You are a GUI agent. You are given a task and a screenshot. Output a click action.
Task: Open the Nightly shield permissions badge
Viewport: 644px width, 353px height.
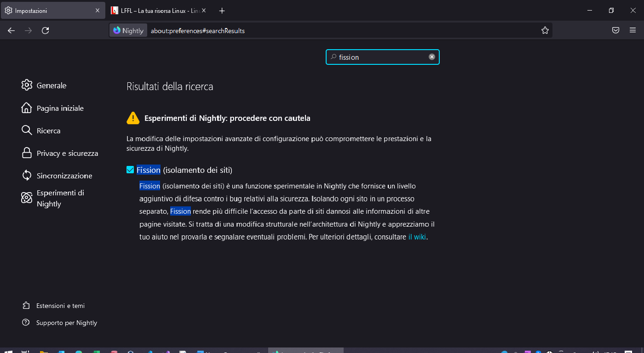(128, 30)
